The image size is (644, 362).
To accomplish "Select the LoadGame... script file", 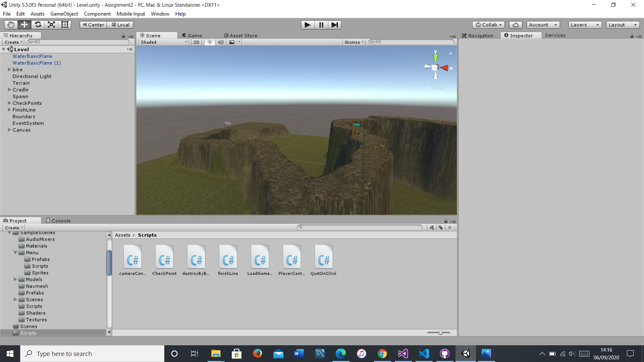I will [260, 260].
